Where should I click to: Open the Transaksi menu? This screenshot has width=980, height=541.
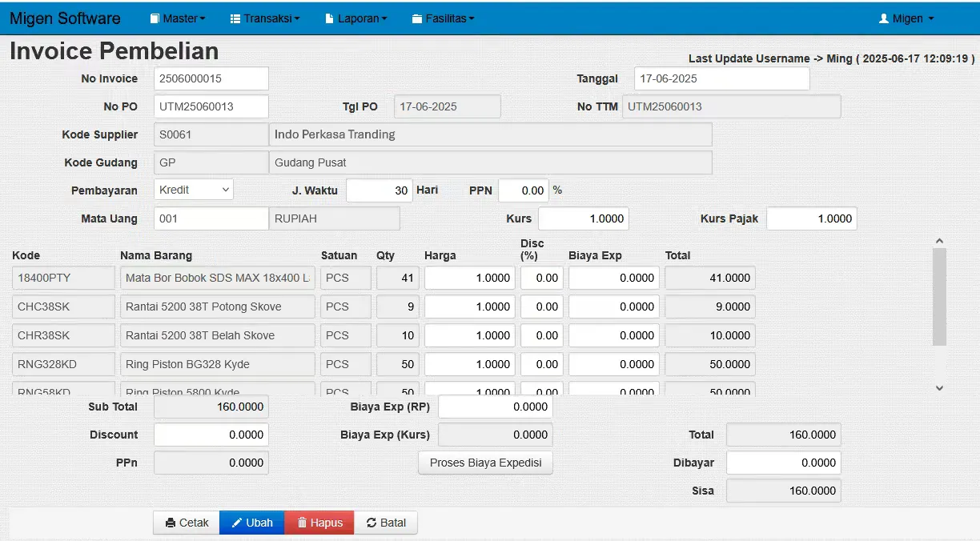[x=264, y=18]
